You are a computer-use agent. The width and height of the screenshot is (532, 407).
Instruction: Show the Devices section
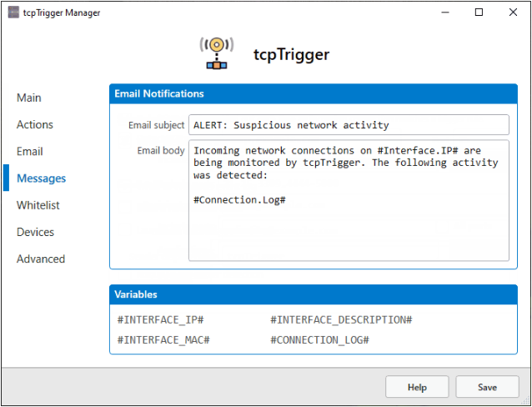point(35,232)
